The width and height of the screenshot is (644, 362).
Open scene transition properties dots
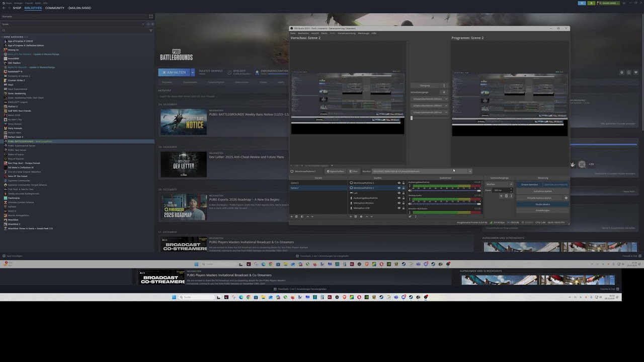coord(511,196)
